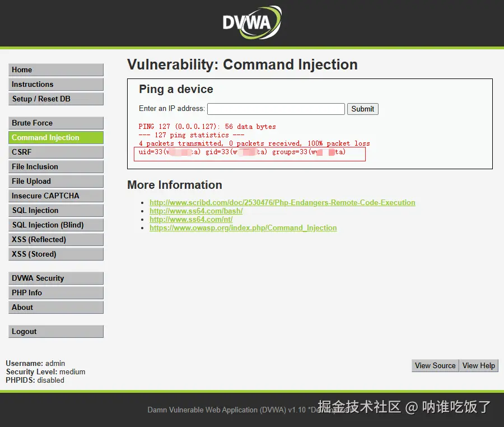
Task: Click the 'PING 127 (0.0.0.127): 56 data bytes' output line
Action: point(207,127)
